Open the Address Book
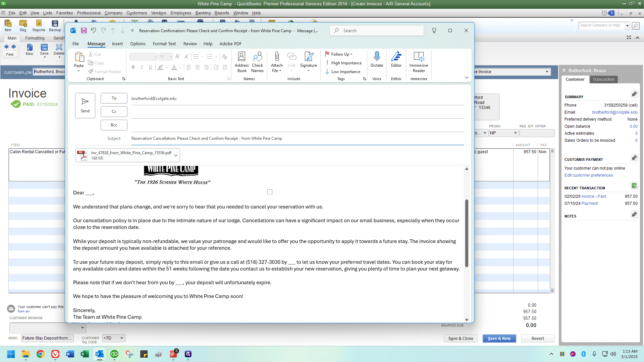The image size is (644, 362). (242, 62)
